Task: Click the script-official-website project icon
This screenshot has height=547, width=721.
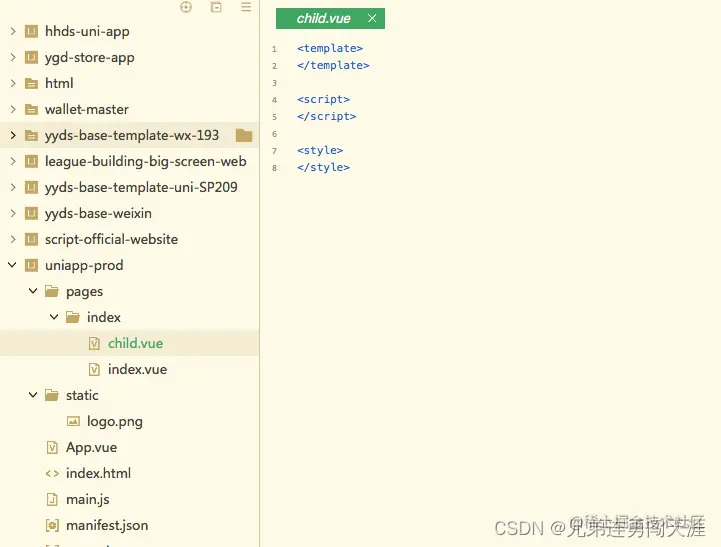Action: point(31,239)
